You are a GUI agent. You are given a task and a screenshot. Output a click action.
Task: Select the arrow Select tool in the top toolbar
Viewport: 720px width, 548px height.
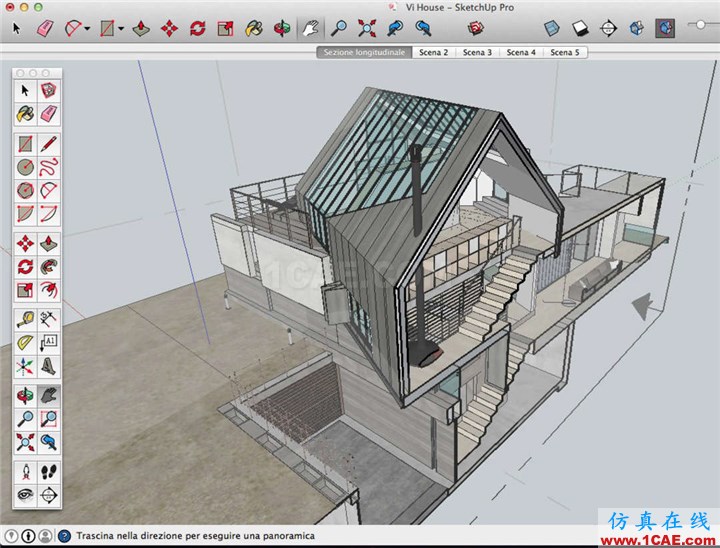coord(17,28)
